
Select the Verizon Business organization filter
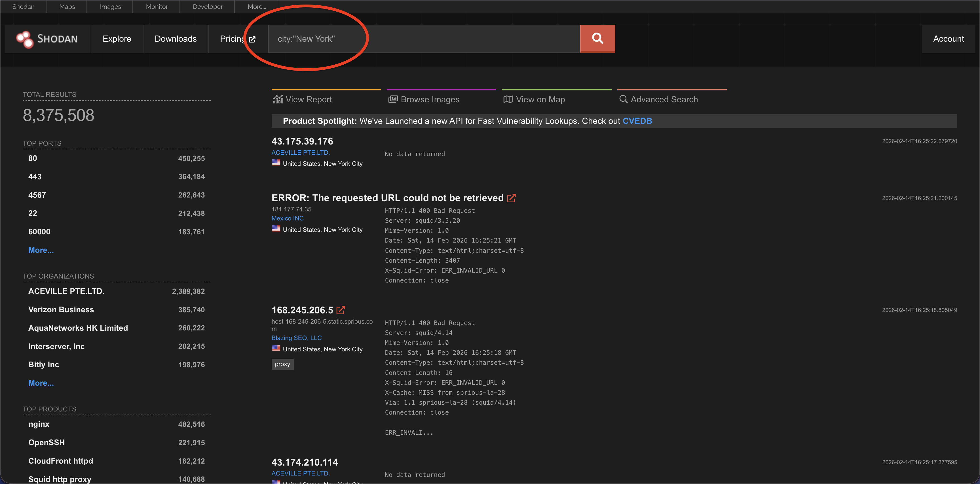pyautogui.click(x=61, y=309)
